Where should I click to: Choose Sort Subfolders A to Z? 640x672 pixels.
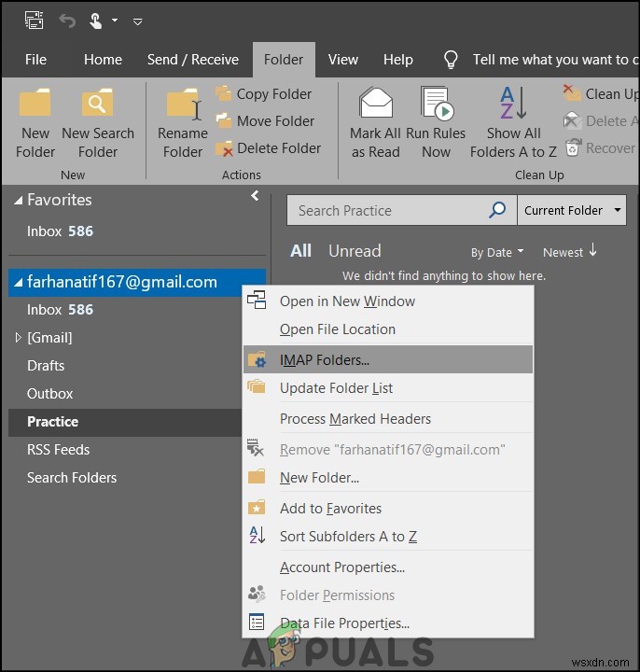(x=388, y=536)
